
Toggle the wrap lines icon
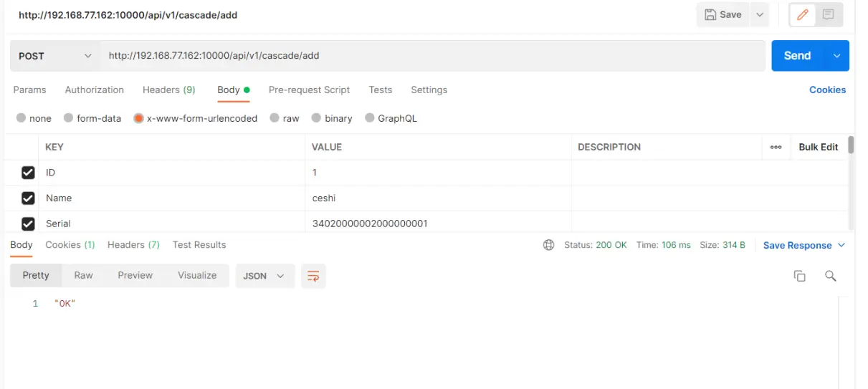[313, 276]
